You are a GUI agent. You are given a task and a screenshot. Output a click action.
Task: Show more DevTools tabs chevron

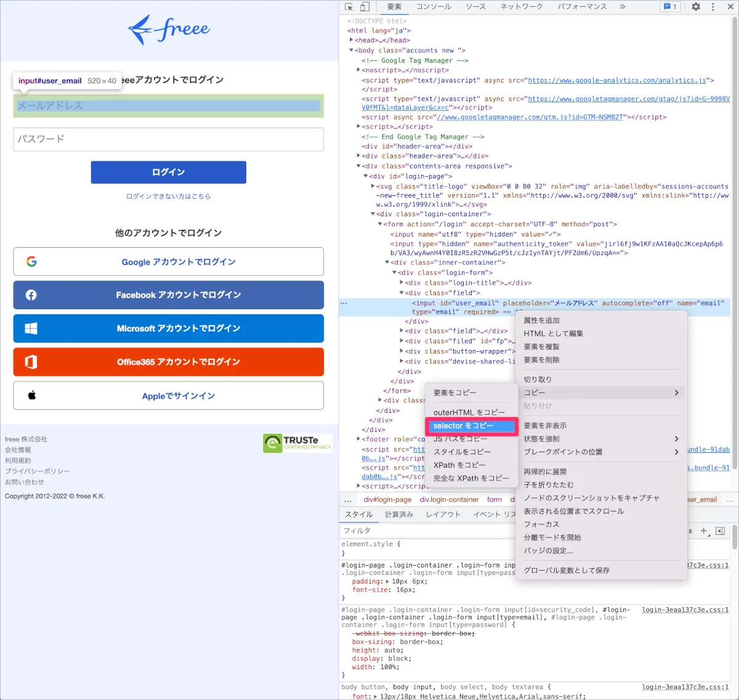622,7
